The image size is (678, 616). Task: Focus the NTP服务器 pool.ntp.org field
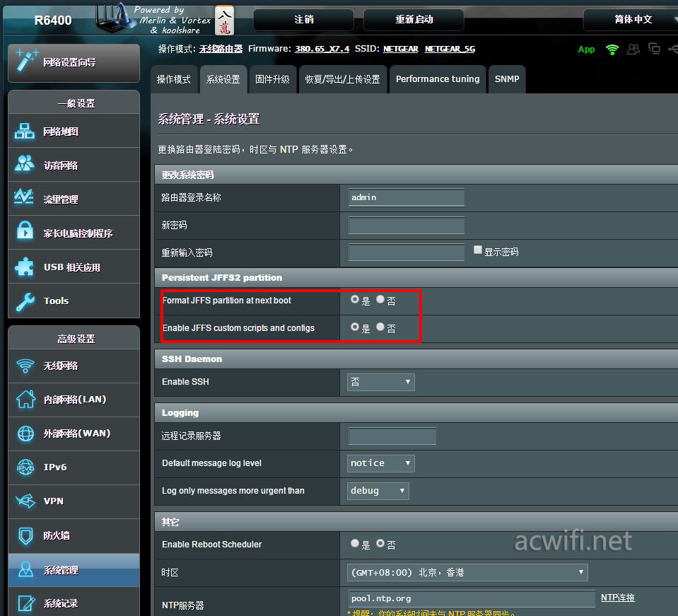[472, 599]
